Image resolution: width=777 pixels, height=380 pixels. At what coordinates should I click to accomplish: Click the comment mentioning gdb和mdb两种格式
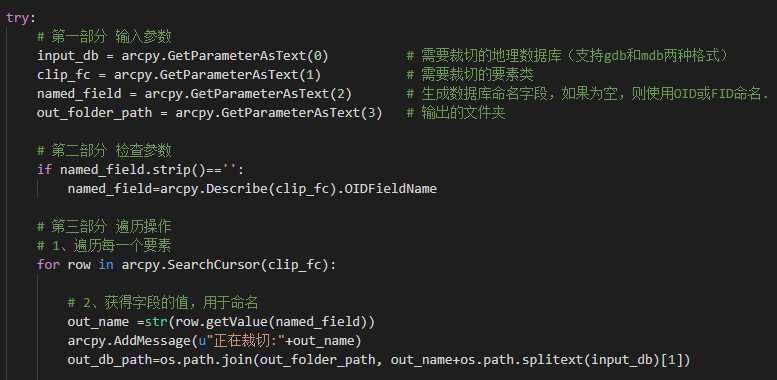pos(568,56)
